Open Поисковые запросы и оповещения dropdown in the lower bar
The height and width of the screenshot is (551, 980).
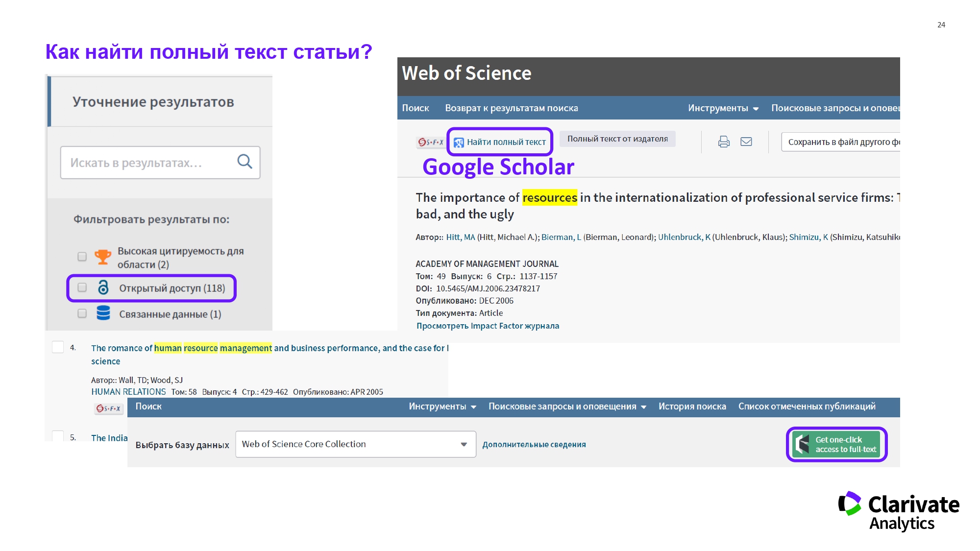567,407
